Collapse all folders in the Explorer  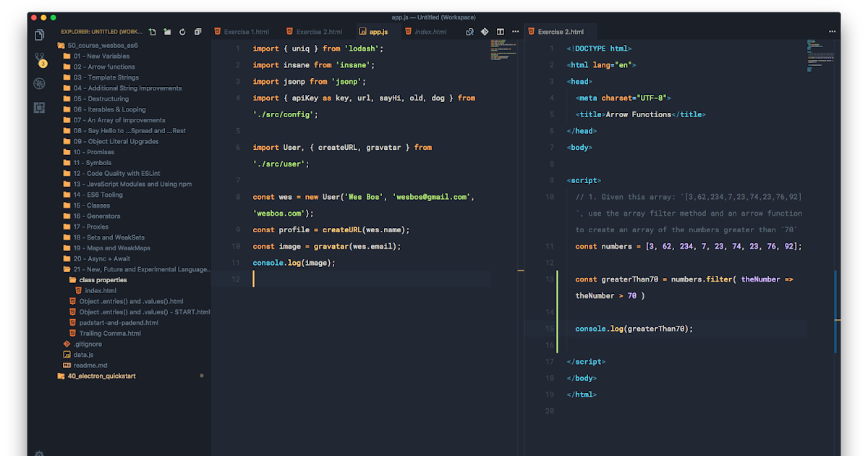[x=197, y=31]
